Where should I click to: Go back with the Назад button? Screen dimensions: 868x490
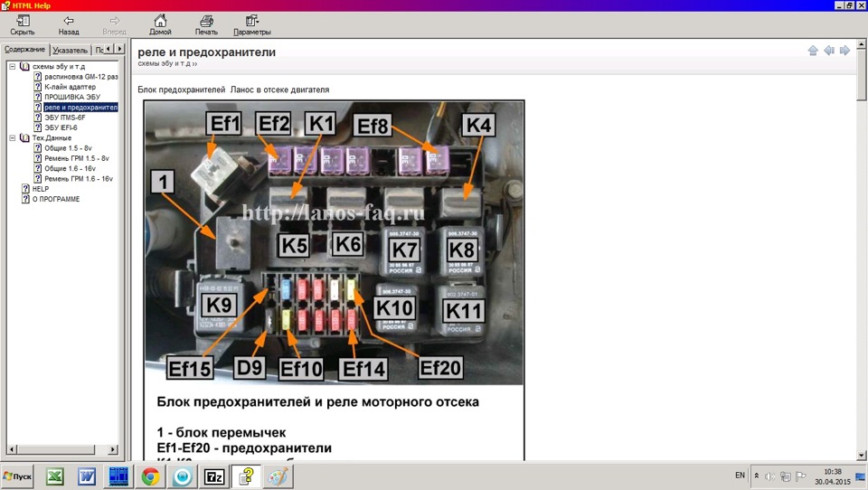click(x=68, y=25)
